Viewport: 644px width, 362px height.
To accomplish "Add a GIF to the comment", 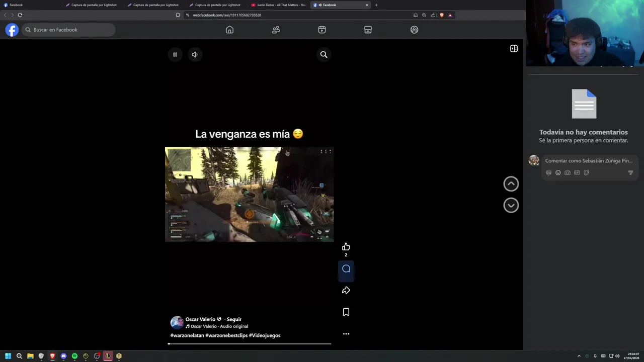I will coord(577,173).
